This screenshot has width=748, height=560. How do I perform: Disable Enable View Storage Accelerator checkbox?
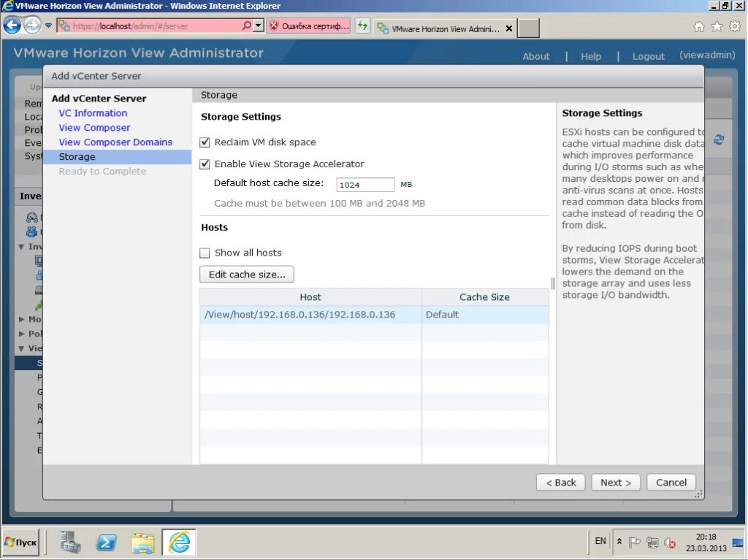tap(205, 164)
